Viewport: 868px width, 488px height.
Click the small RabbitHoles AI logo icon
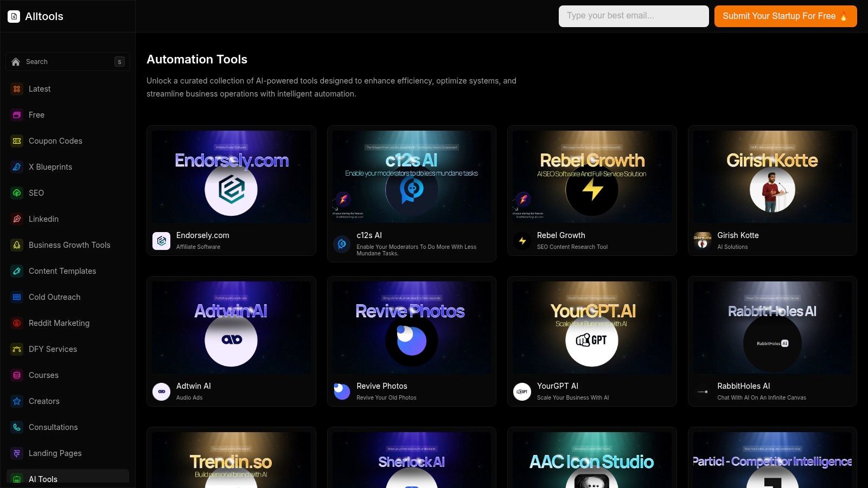click(703, 391)
